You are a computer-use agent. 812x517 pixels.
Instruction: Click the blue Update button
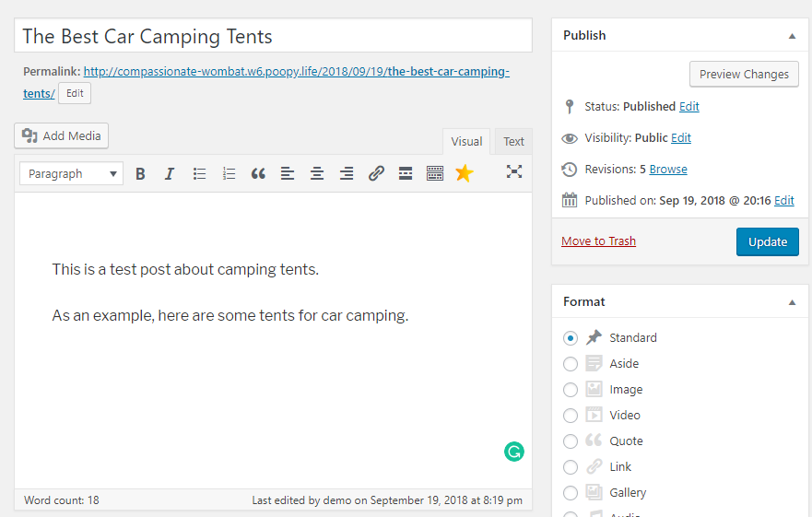767,241
